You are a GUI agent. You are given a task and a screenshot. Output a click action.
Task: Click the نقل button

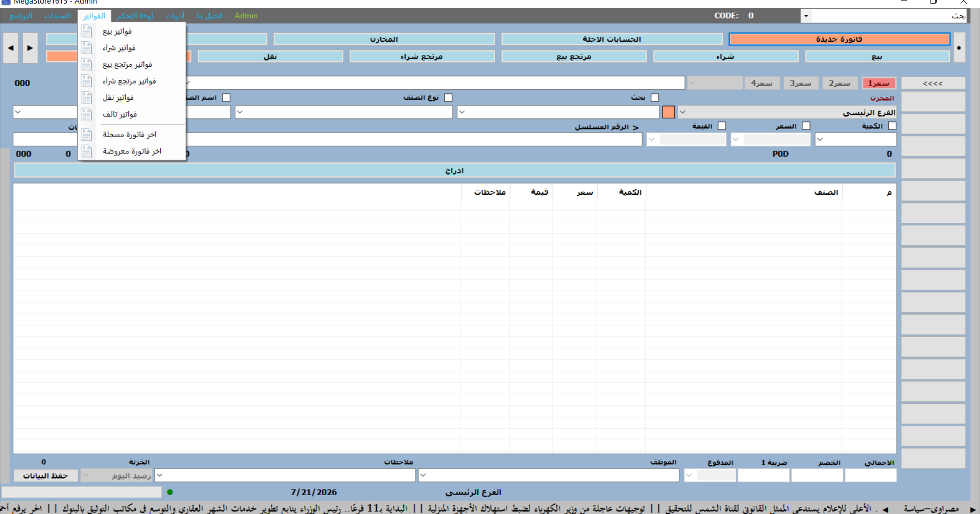click(x=271, y=57)
